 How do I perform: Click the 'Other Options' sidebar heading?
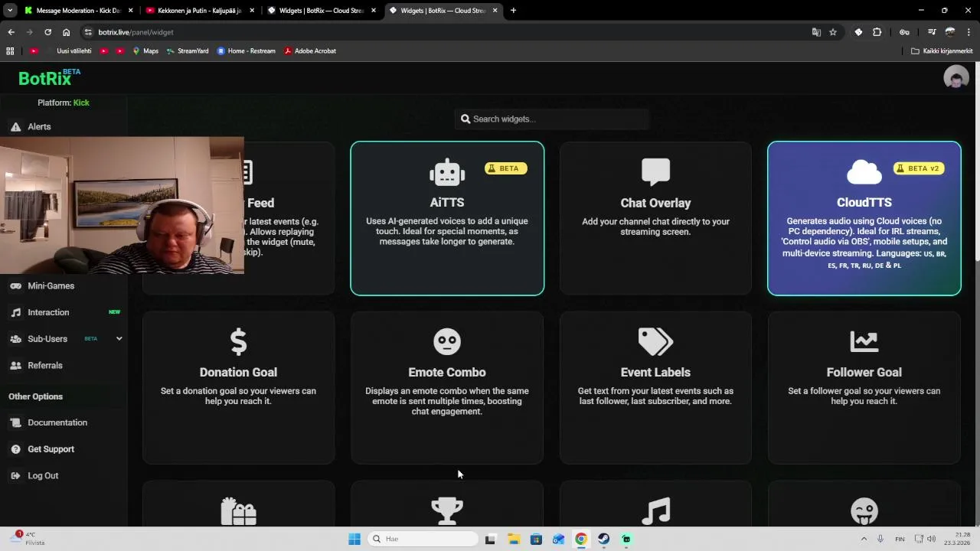tap(35, 396)
